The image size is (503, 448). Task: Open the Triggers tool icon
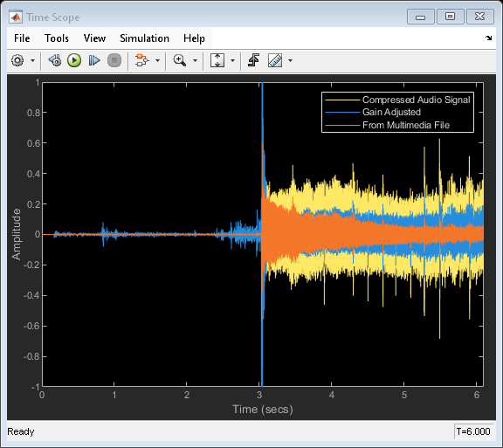(253, 60)
